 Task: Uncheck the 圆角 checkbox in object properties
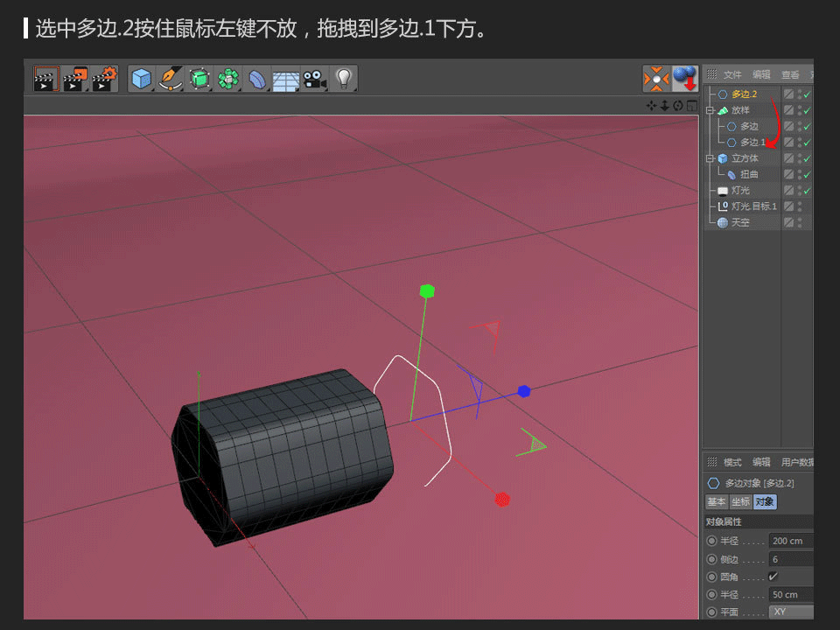click(x=773, y=577)
